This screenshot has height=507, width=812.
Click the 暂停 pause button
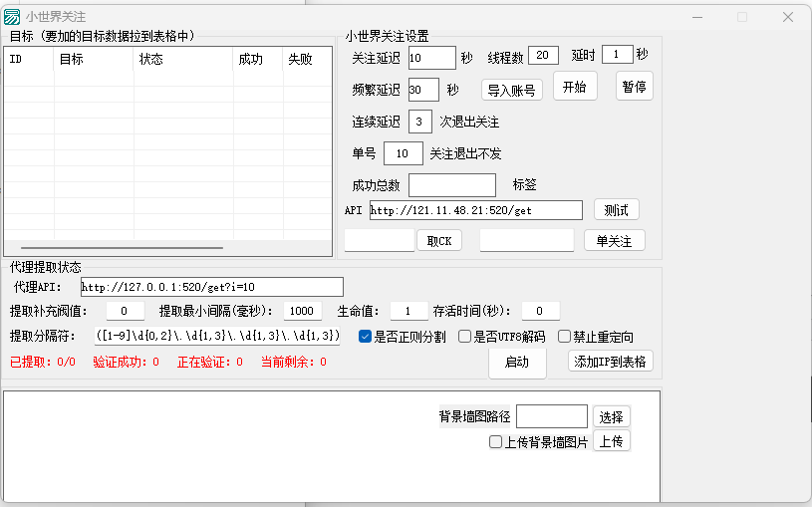(x=635, y=87)
